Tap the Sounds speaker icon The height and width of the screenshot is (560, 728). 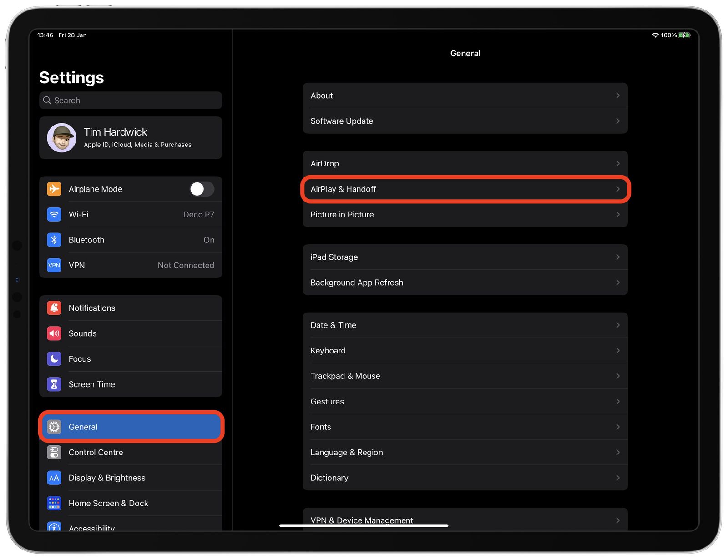click(x=54, y=333)
